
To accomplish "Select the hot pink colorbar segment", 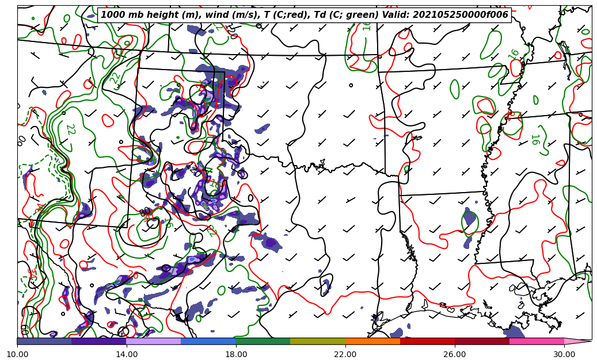I will tap(537, 341).
